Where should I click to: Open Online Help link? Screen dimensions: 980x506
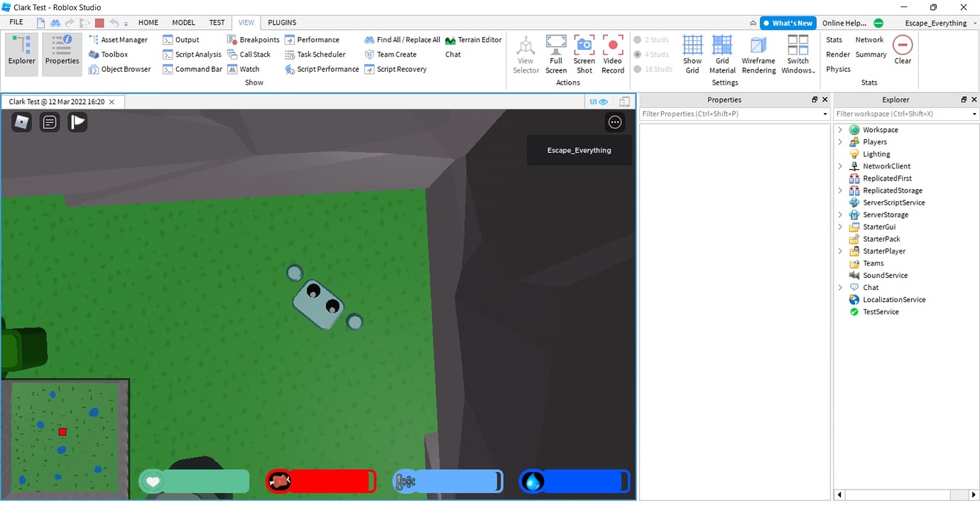[844, 23]
